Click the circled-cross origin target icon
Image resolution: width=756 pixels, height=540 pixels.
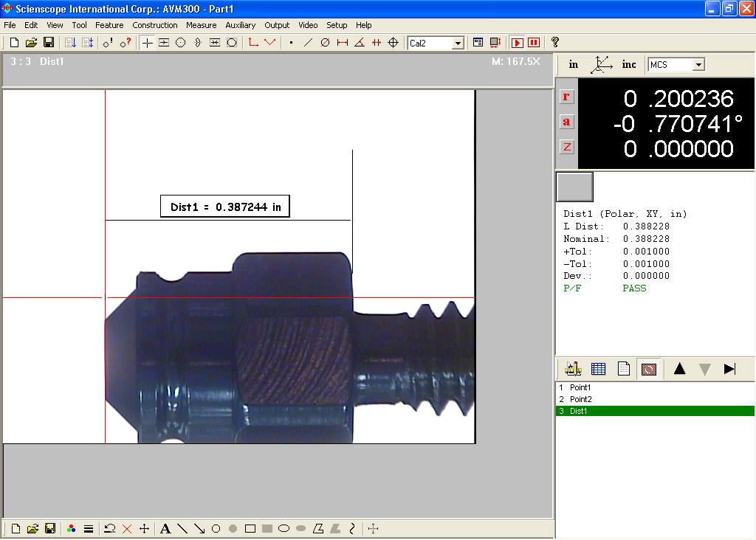click(394, 42)
